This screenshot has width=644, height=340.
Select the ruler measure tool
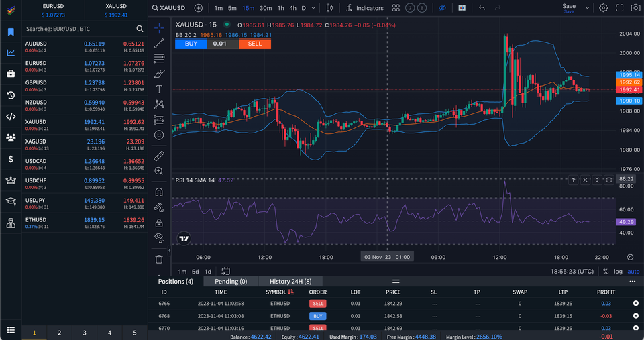159,156
